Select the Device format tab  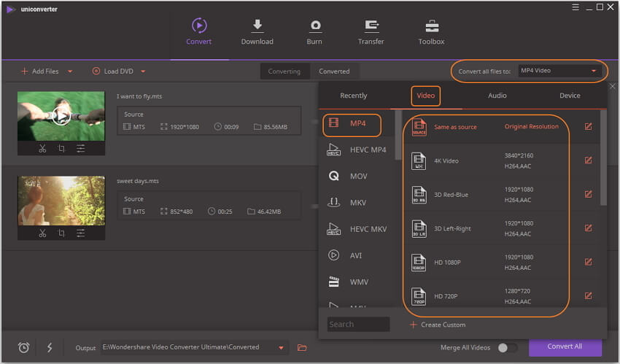(570, 96)
